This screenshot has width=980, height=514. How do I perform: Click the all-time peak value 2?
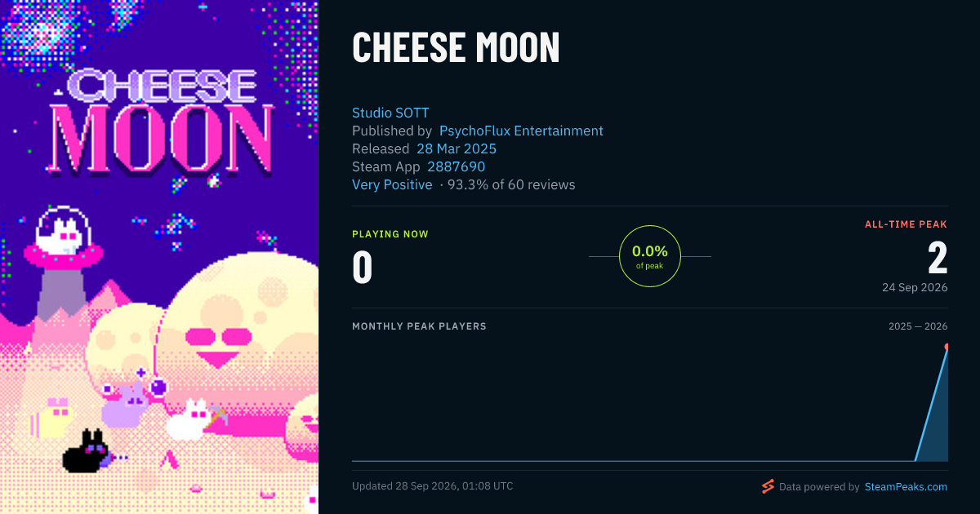[938, 258]
